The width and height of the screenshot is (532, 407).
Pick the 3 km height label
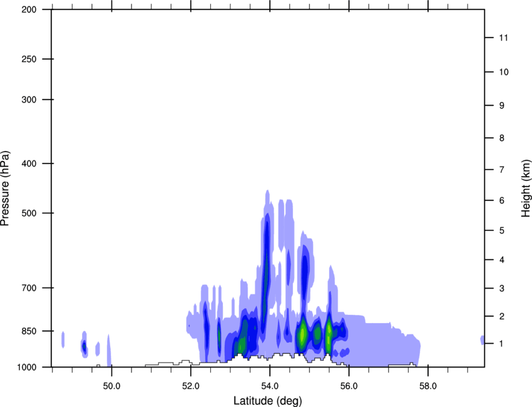click(x=502, y=289)
